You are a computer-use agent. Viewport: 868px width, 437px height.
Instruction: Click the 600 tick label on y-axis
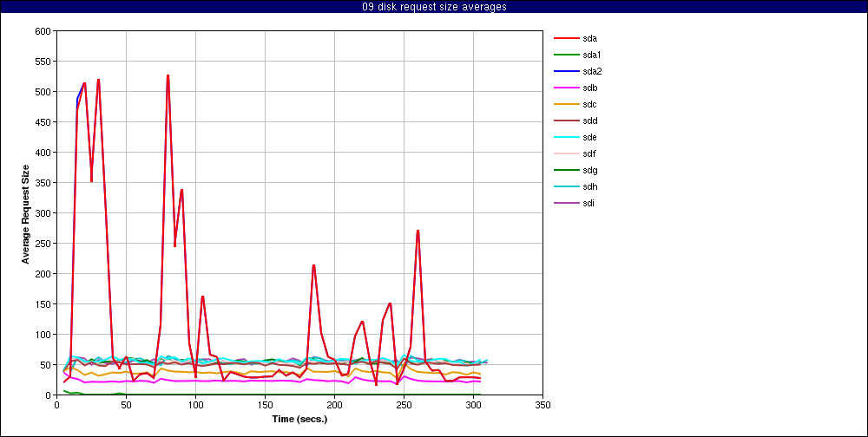point(43,31)
